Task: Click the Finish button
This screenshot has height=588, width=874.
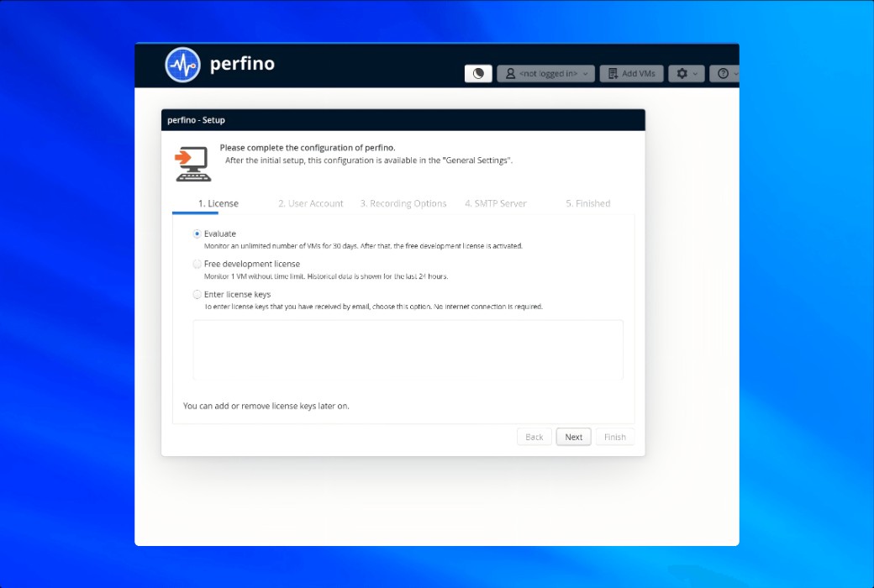Action: tap(615, 437)
